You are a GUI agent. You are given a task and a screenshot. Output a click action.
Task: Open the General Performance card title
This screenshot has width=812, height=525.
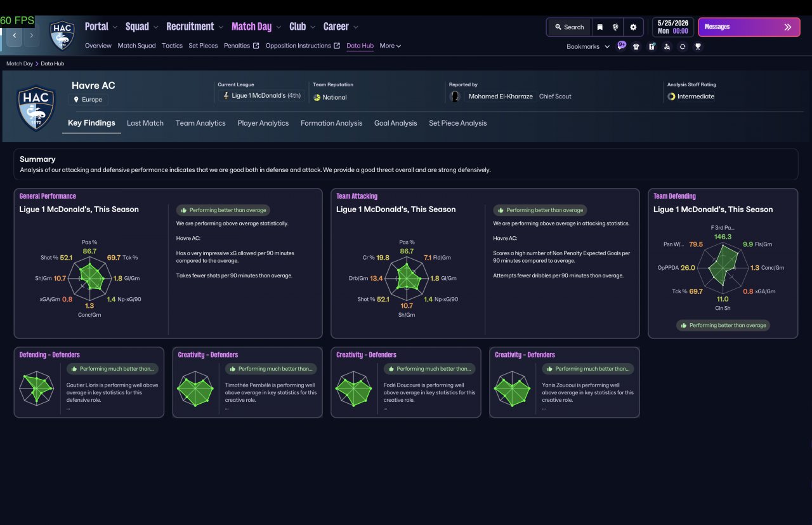(x=48, y=196)
